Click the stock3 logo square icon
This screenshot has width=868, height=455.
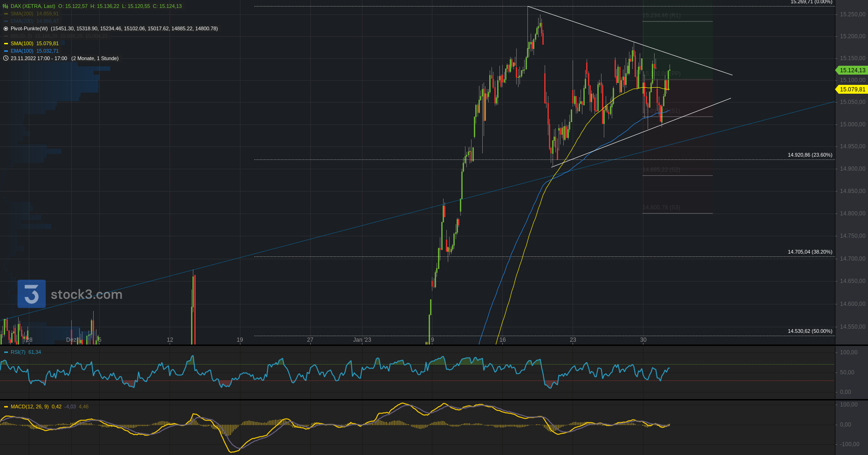[x=32, y=294]
